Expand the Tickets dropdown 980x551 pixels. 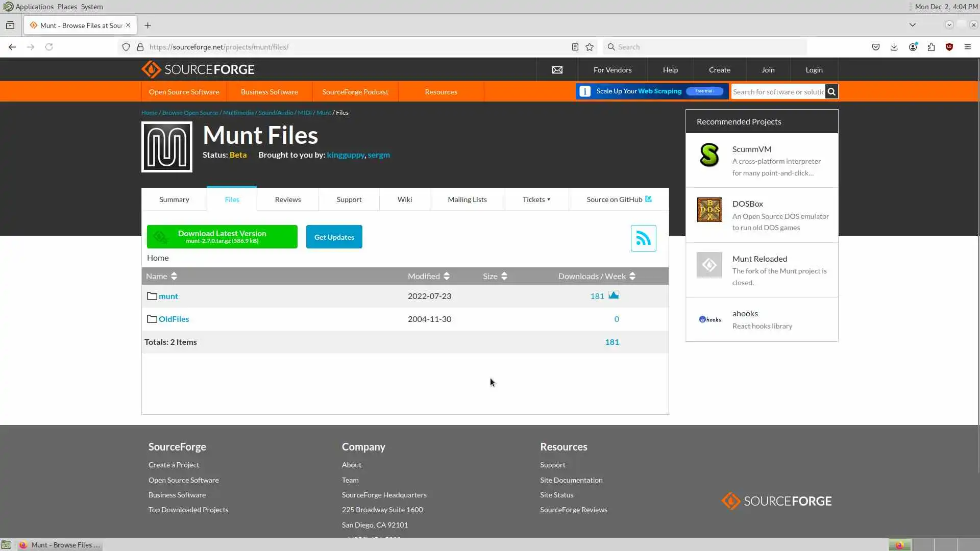coord(536,199)
